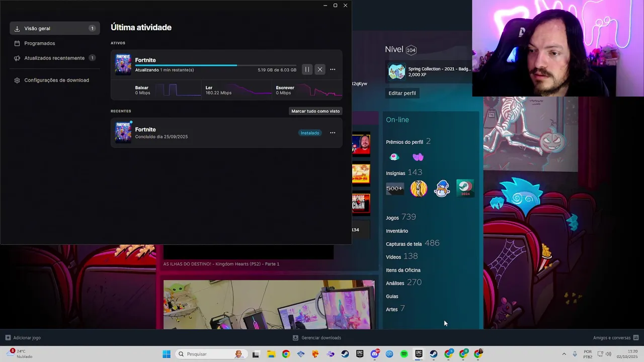Open the clock showing 11:20
Viewport: 644px width, 362px height.
[627, 354]
